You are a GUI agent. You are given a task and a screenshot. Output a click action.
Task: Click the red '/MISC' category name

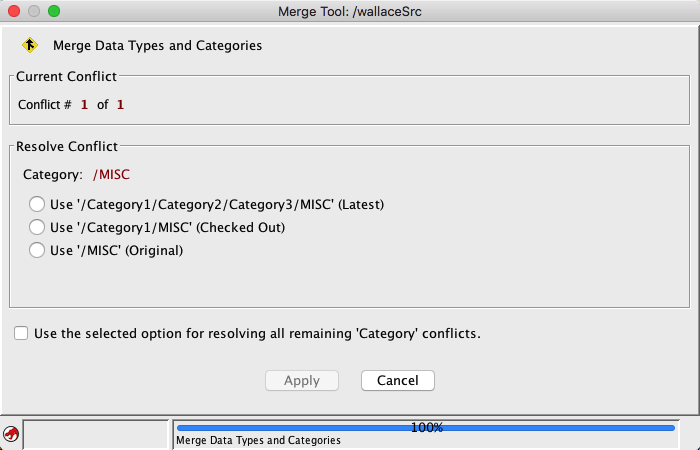111,174
